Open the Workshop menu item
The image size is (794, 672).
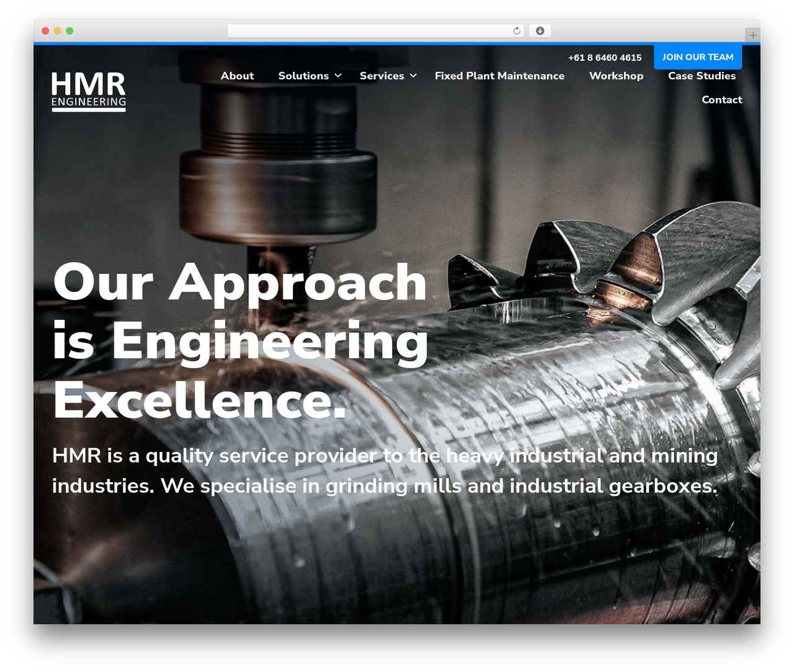tap(616, 76)
